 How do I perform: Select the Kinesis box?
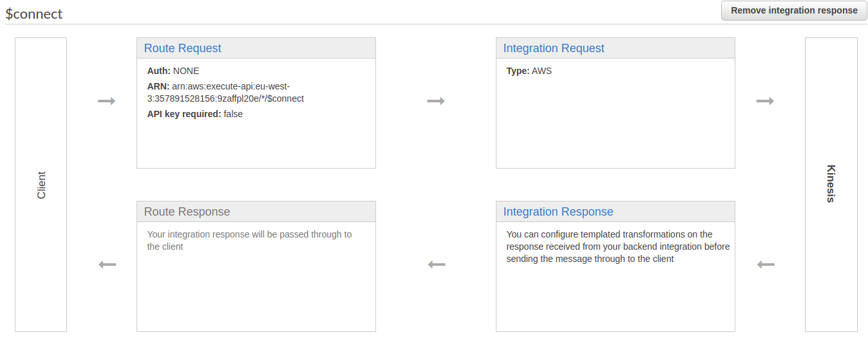[x=831, y=185]
